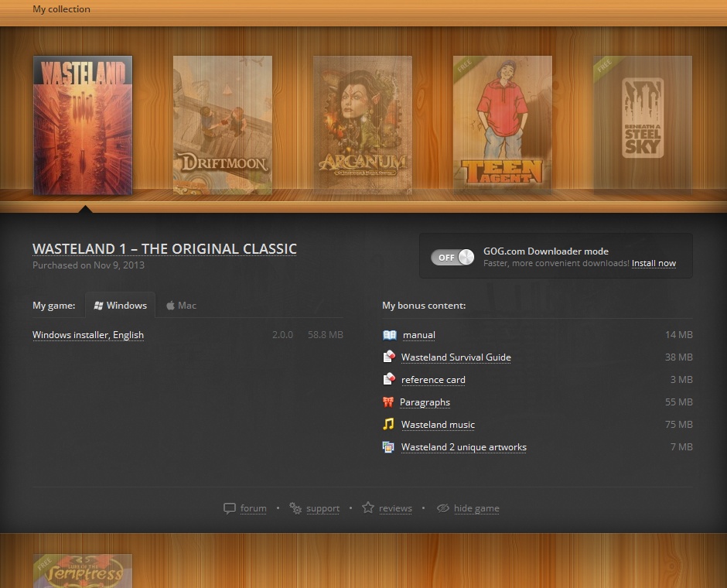This screenshot has height=588, width=727.
Task: Click the Purchased on Nov 9, 2013 text
Action: coord(89,265)
